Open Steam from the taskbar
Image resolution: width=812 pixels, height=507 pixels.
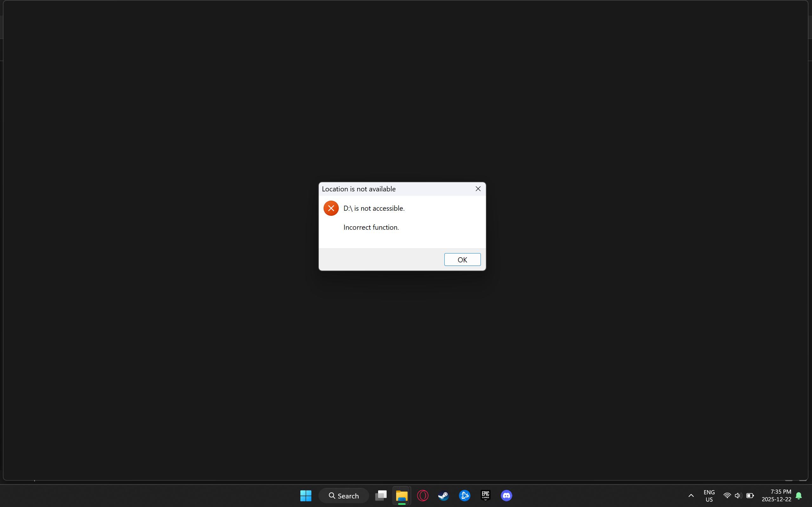443,496
